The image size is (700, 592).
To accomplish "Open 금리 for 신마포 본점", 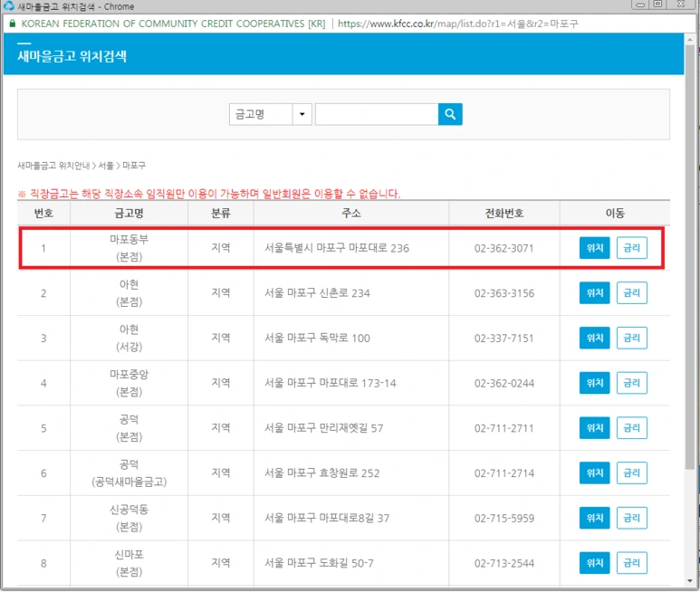I will pyautogui.click(x=631, y=563).
